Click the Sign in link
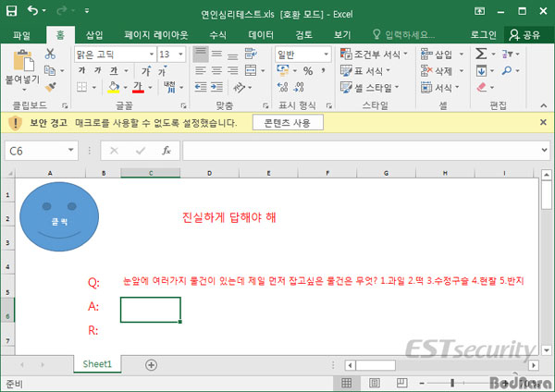The height and width of the screenshot is (392, 555). (x=483, y=35)
